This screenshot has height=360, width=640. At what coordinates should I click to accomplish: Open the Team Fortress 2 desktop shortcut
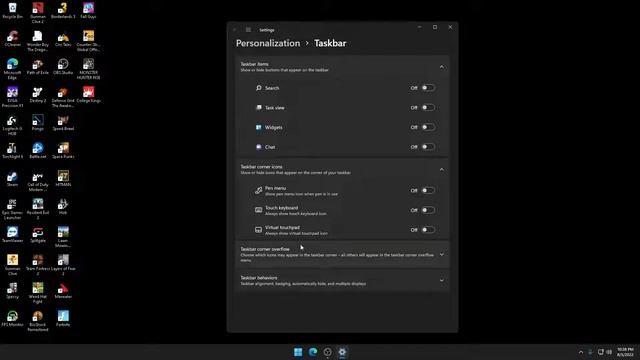(x=38, y=264)
